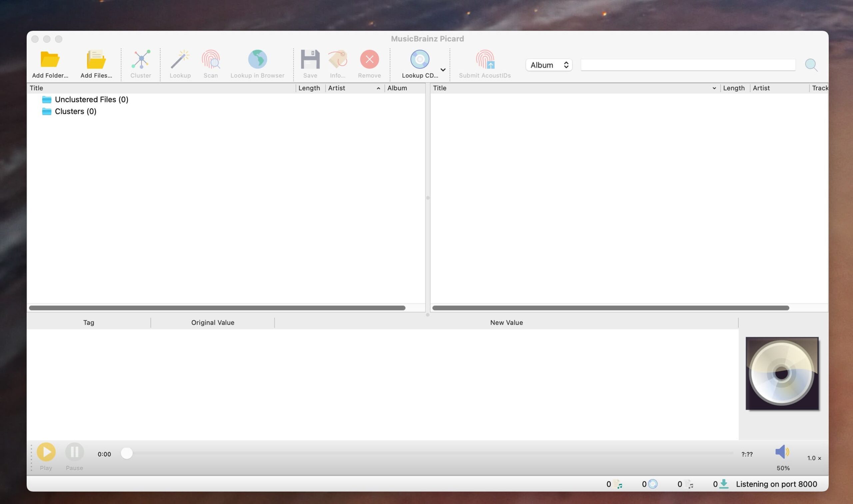The width and height of the screenshot is (853, 504).
Task: Click the left pane Artist column sort arrow
Action: tap(379, 88)
